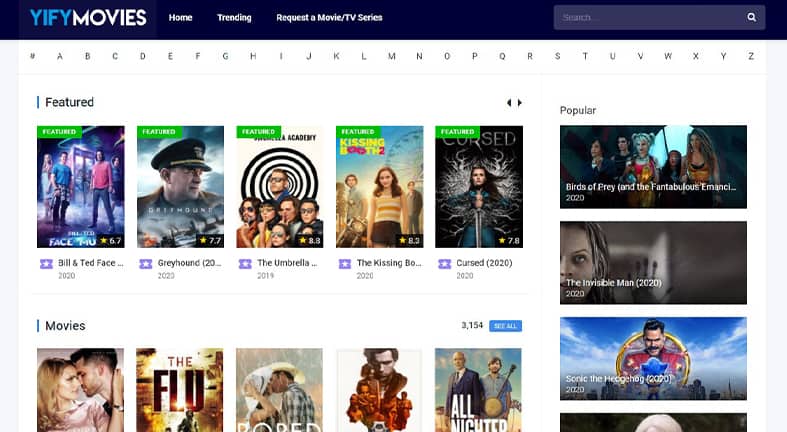Click the Featured section heading
Screen dimensions: 787x432
point(69,102)
